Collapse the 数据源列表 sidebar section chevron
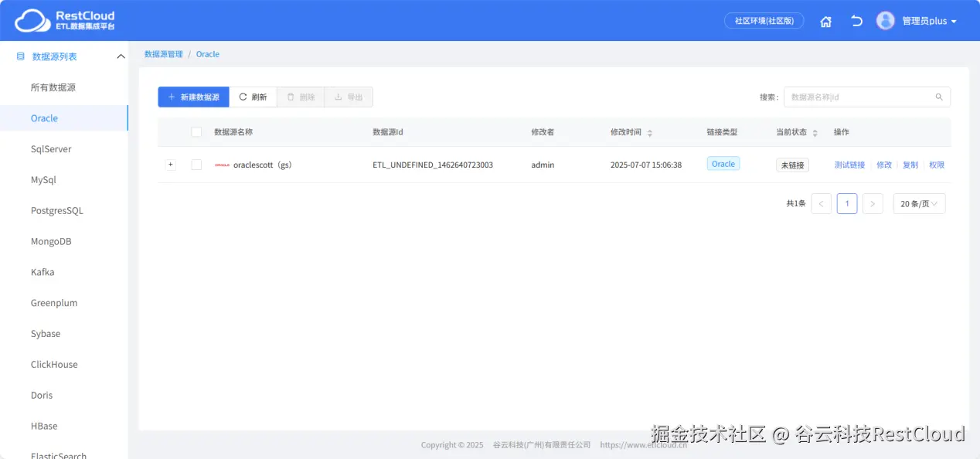Screen dimensions: 980x459 120,56
